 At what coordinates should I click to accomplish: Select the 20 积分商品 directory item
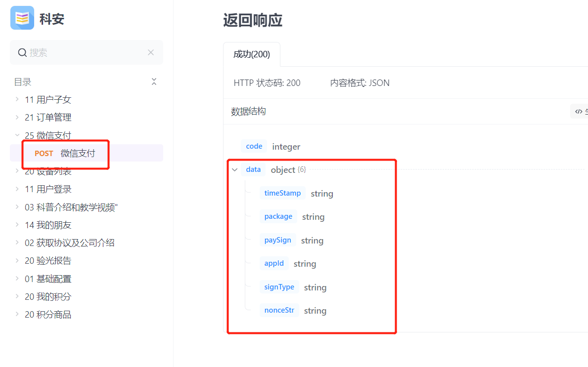48,315
